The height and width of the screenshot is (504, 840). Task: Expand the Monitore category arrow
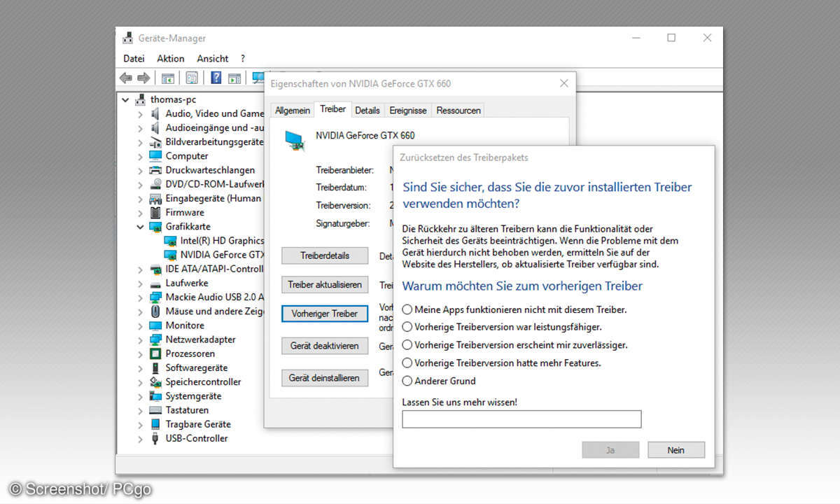point(140,325)
